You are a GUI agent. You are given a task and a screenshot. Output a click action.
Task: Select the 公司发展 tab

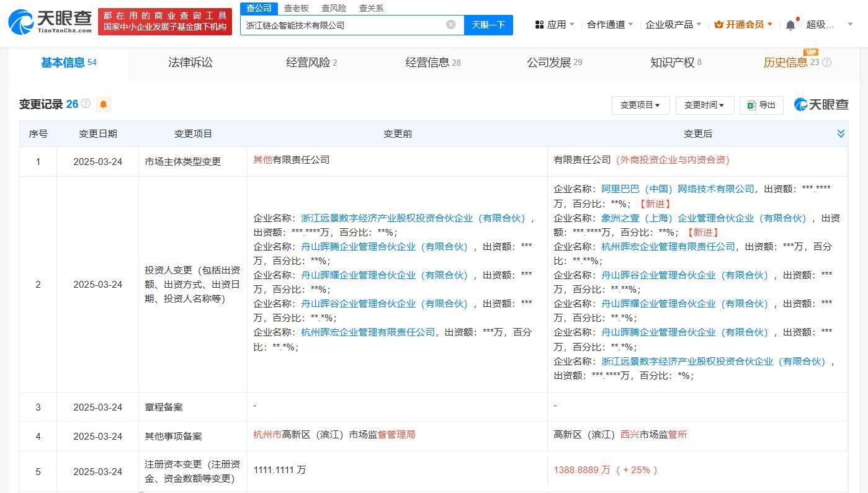[554, 63]
